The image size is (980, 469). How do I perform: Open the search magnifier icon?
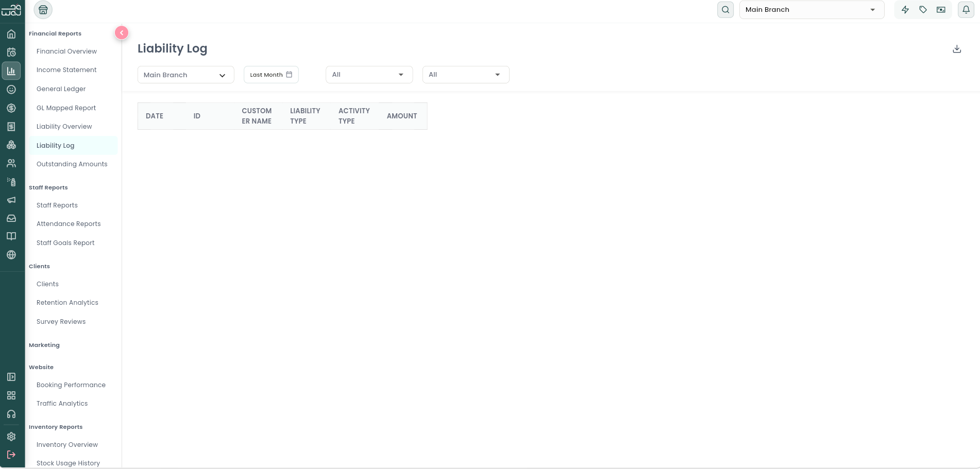click(x=725, y=10)
